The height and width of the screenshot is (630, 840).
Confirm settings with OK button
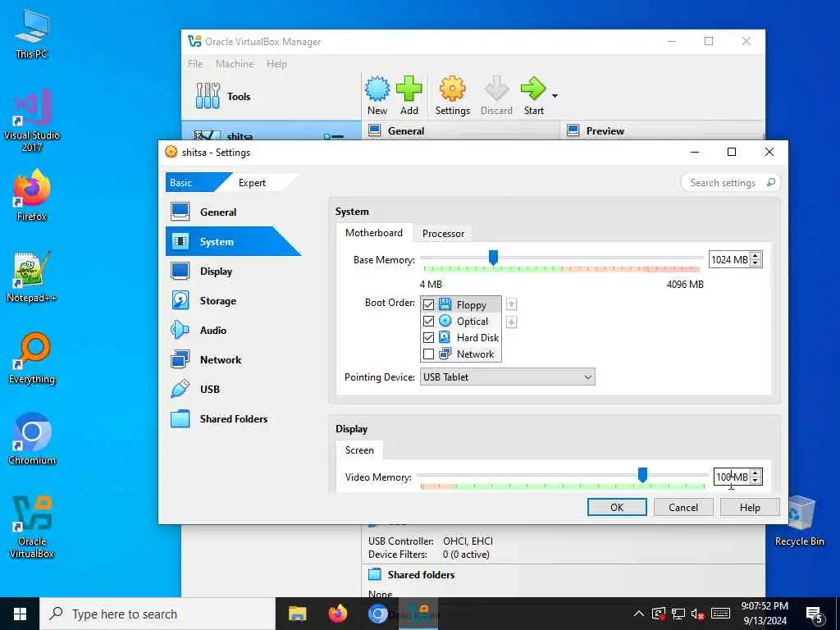pyautogui.click(x=617, y=507)
